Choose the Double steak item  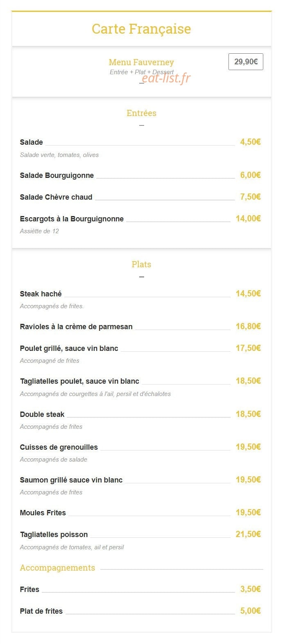(42, 414)
